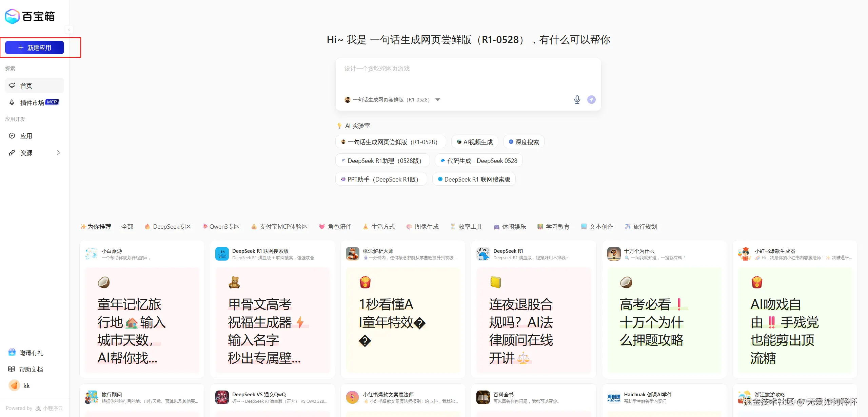This screenshot has height=417, width=868.
Task: Click the send message arrow icon
Action: (x=591, y=99)
